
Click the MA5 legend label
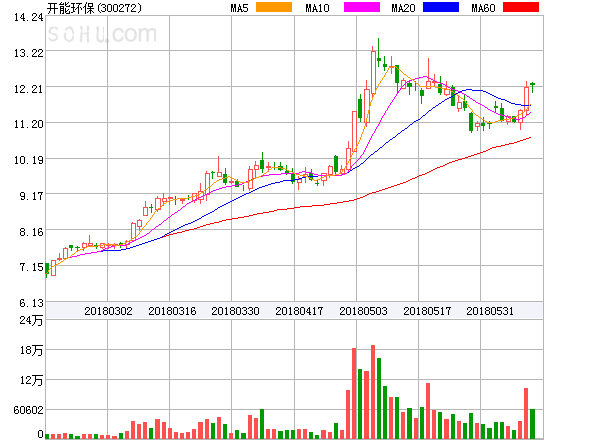click(x=240, y=8)
